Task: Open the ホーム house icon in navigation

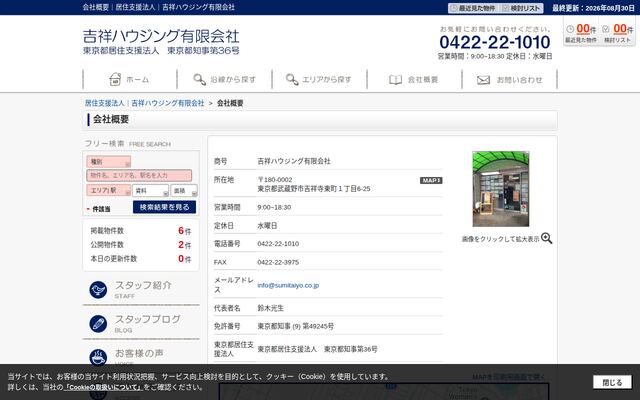Action: pyautogui.click(x=115, y=79)
